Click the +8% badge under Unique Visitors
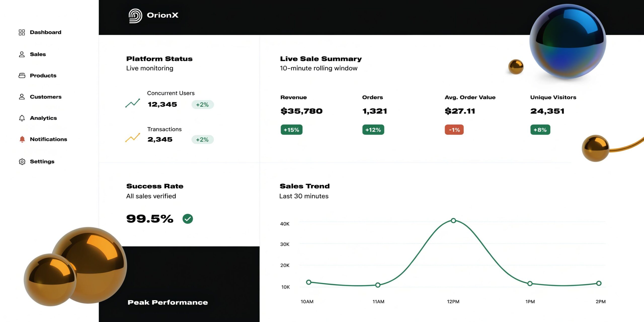 pos(540,130)
